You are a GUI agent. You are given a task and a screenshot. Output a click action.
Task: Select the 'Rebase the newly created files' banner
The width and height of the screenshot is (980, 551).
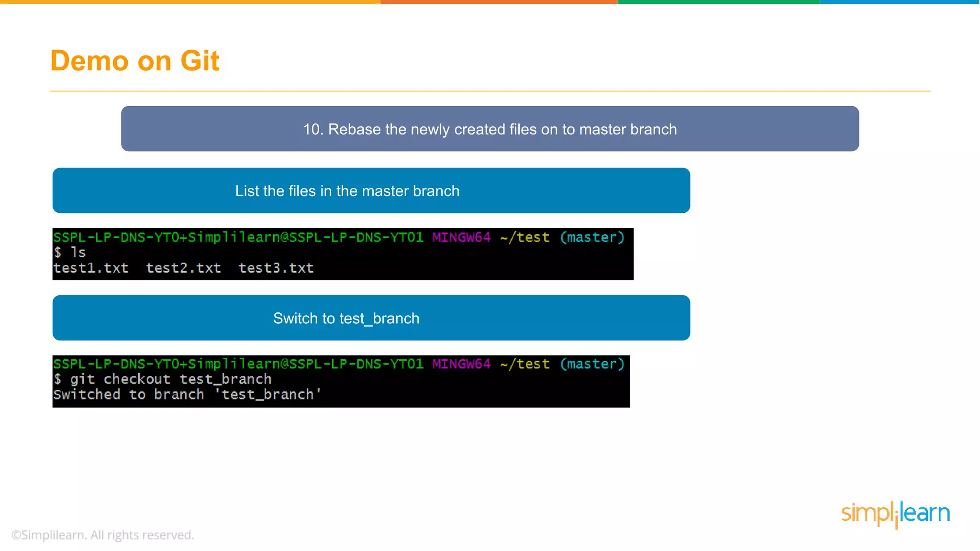point(490,129)
